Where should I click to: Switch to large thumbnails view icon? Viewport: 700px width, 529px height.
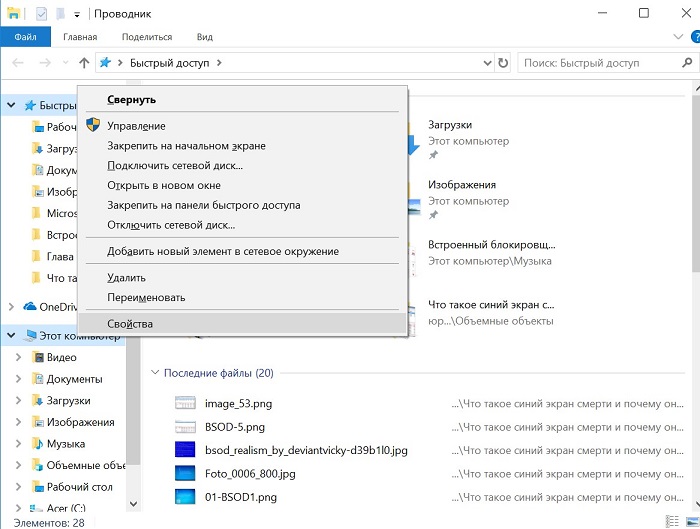point(692,521)
